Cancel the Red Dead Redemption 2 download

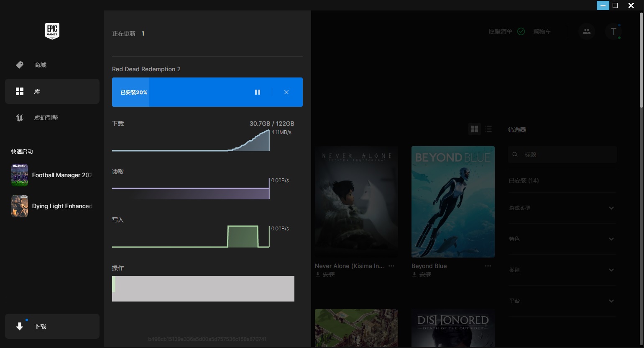click(286, 92)
